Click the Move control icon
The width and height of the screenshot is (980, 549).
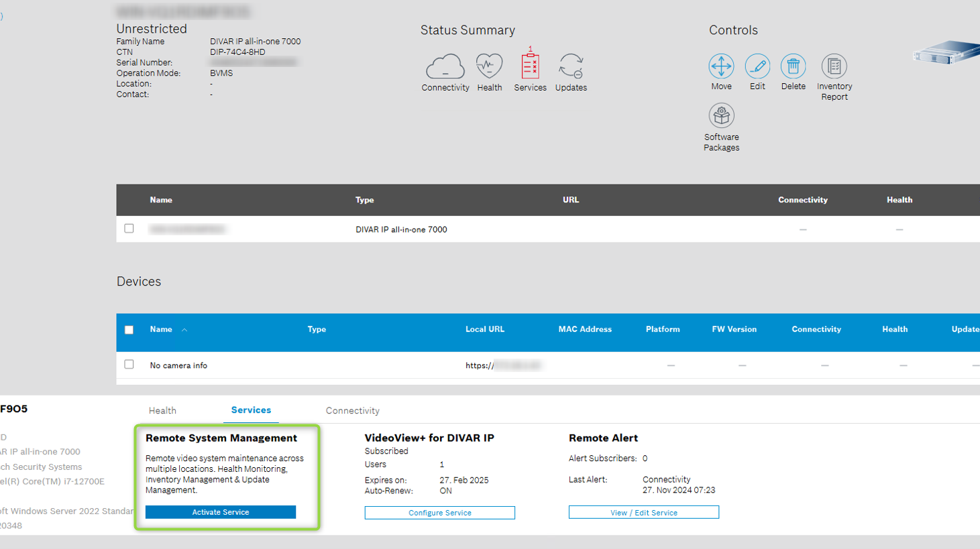[721, 66]
